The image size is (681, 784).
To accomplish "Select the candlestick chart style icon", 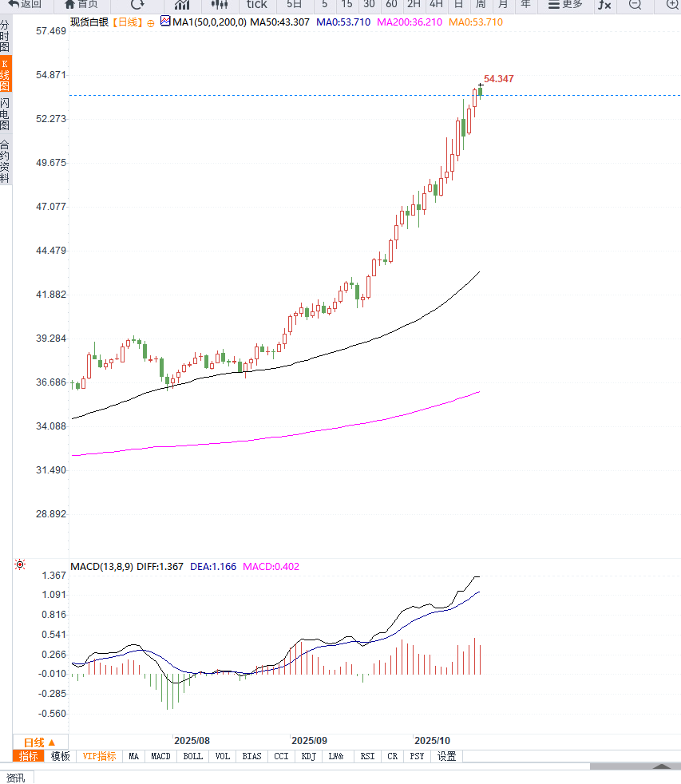I will coord(219,5).
